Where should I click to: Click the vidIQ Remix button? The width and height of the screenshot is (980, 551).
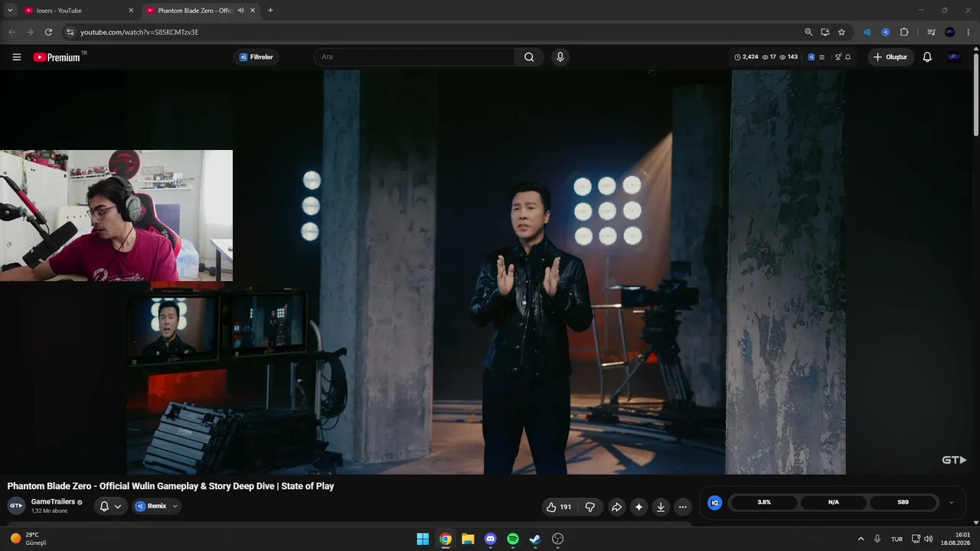tap(151, 506)
